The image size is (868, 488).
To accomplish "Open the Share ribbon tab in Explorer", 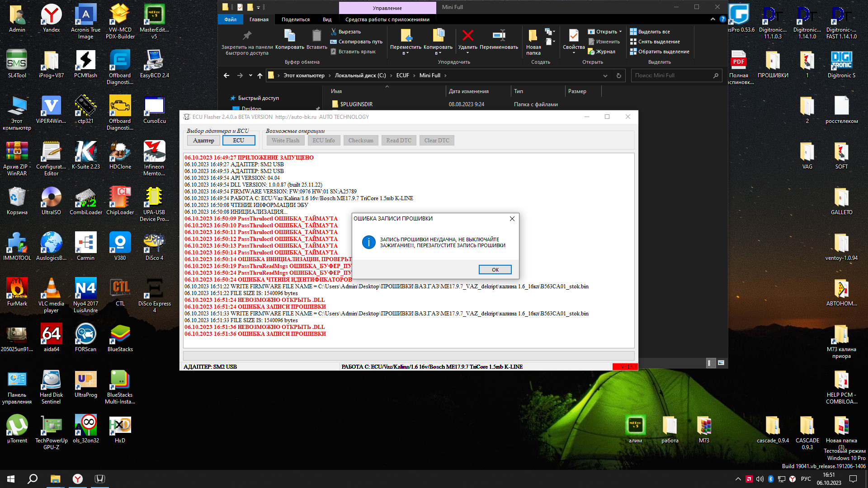I will (295, 19).
